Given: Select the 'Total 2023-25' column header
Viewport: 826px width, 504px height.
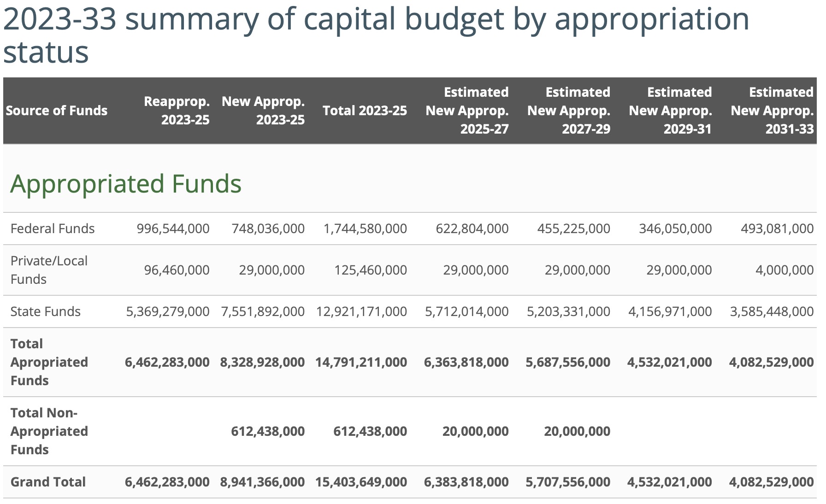Looking at the screenshot, I should coord(365,111).
